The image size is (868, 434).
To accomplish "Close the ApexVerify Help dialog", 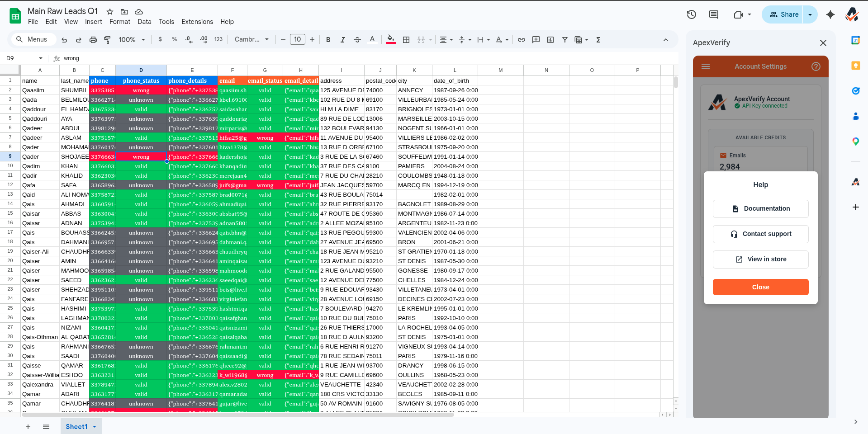I will [x=760, y=287].
